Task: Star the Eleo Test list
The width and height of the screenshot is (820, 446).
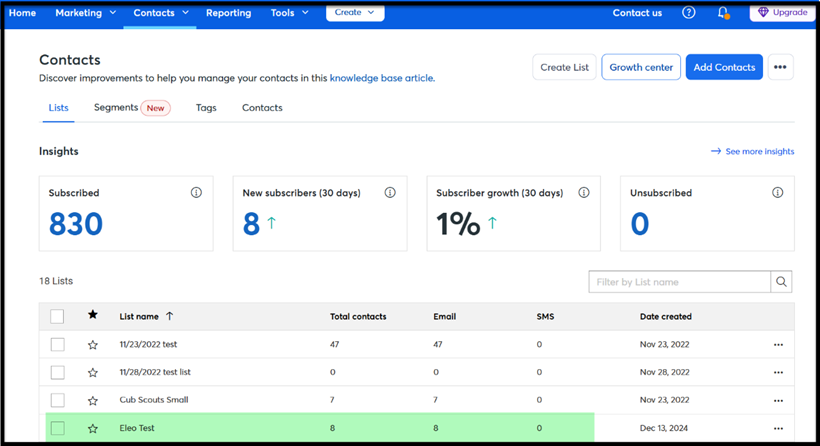Action: coord(93,428)
